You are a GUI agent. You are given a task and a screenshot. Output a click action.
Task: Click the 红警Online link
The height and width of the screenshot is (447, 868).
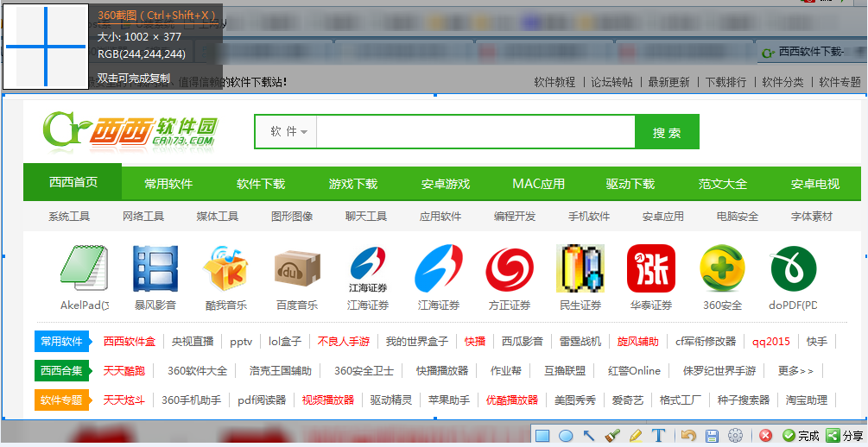tap(635, 371)
